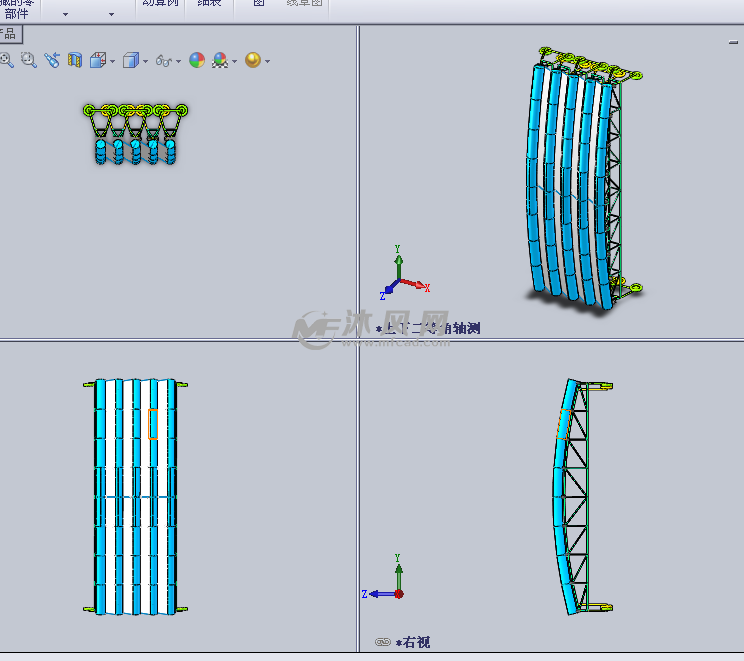Open the Edit Appearance color ball icon

click(197, 60)
